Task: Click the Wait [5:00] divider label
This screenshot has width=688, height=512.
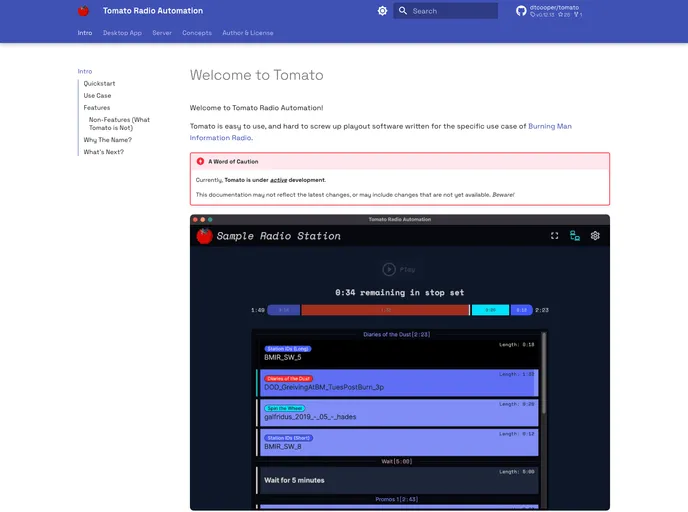Action: [397, 462]
